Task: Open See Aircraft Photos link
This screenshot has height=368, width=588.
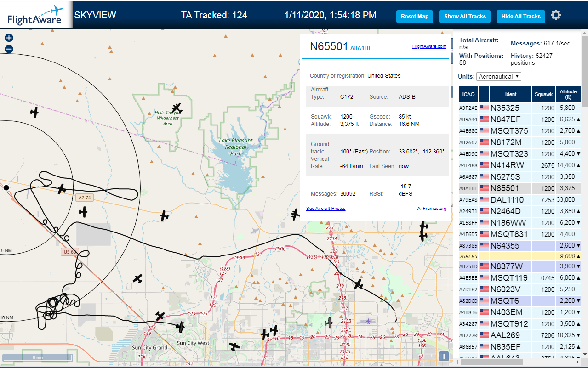Action: click(326, 209)
